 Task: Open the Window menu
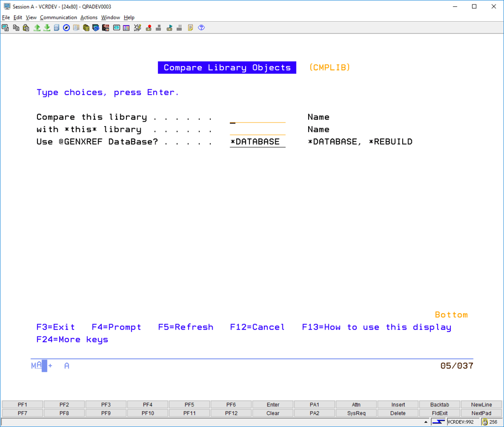click(x=111, y=17)
